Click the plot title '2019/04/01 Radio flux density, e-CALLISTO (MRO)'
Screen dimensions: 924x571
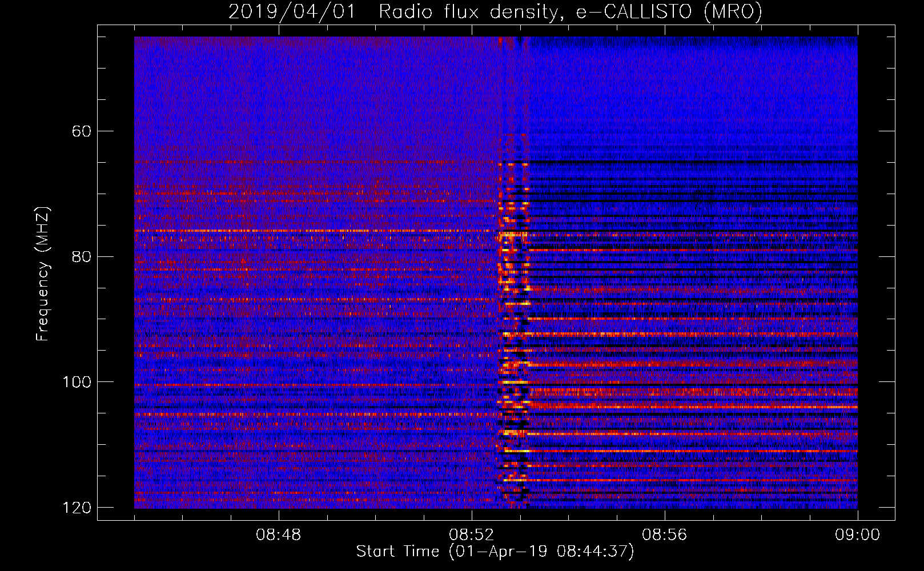pyautogui.click(x=495, y=12)
